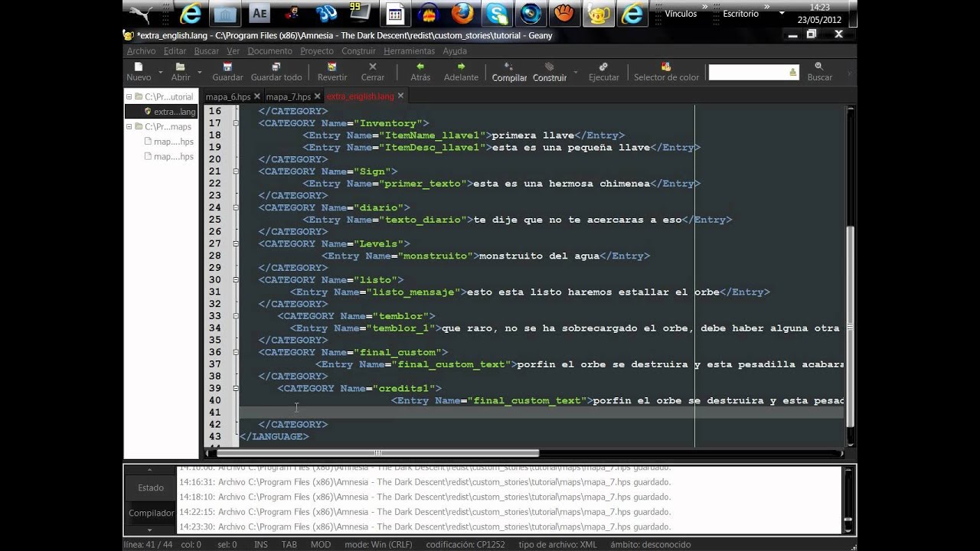Click the clear icon inside search field
Viewport: 980px width, 551px height.
coord(792,72)
